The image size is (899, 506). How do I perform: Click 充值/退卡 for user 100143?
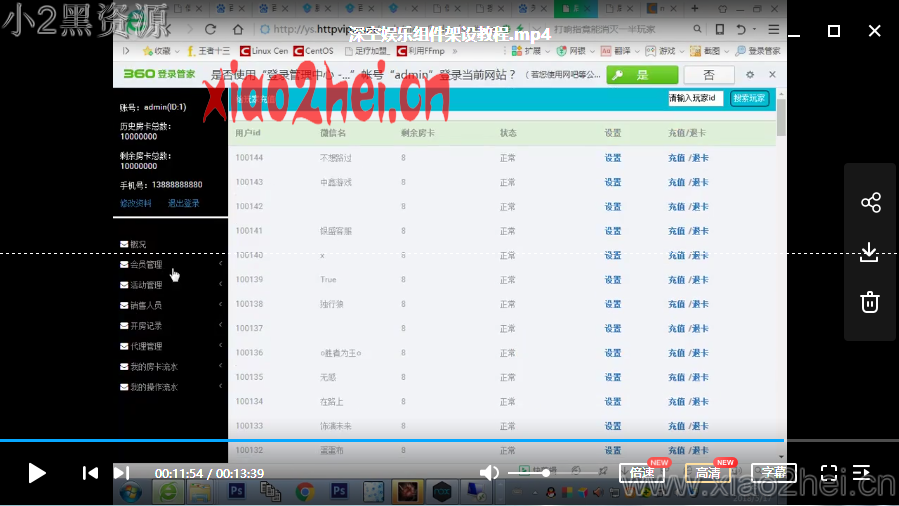688,182
